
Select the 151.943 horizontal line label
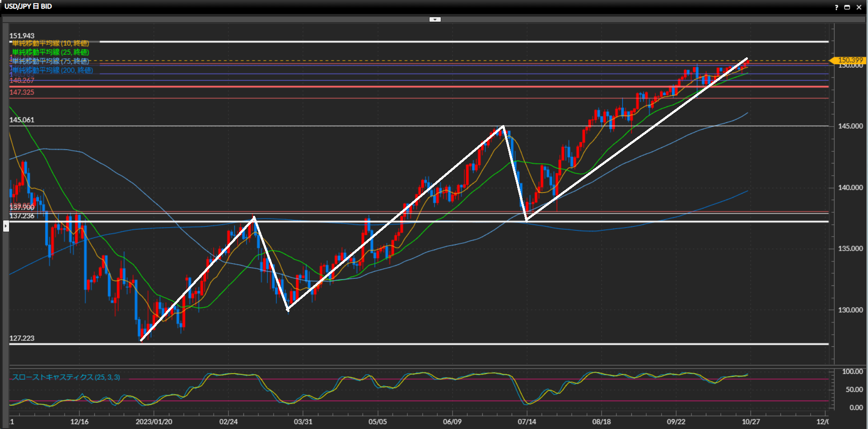[x=22, y=36]
